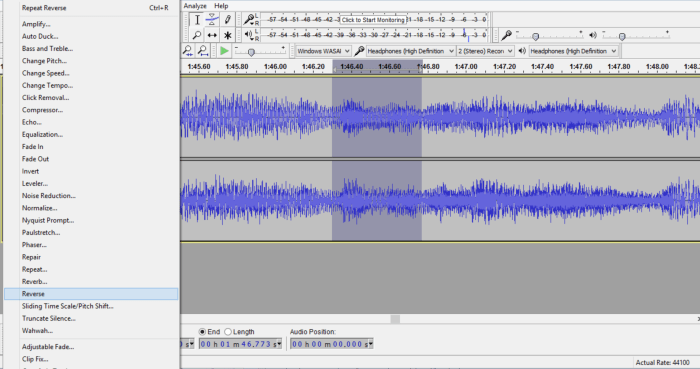Choose Truncate Silence... effect
The width and height of the screenshot is (700, 369).
point(91,319)
